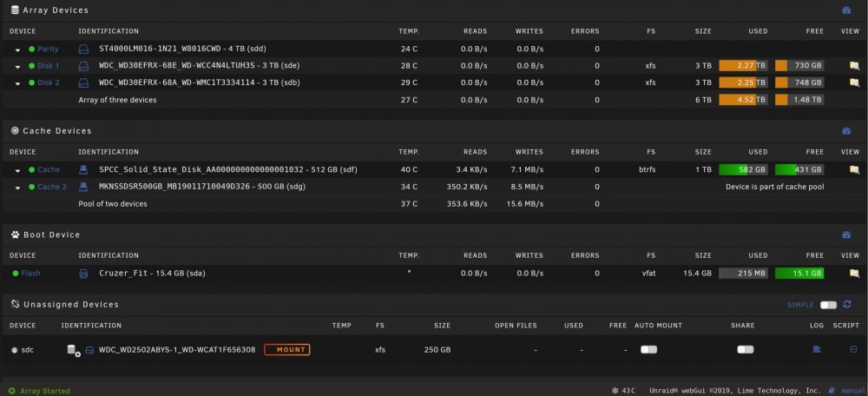Open the Boot Device dashboard gauge icon
Viewport: 868px width, 396px height.
coord(845,234)
